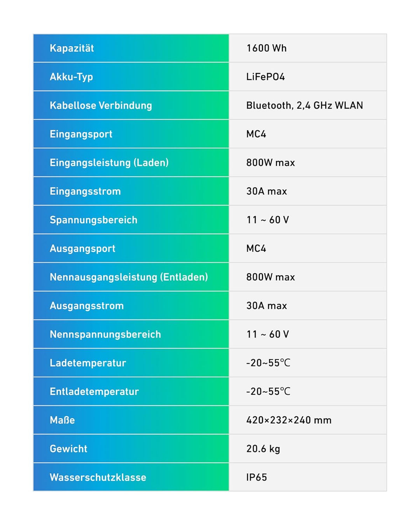This screenshot has width=420, height=525.
Task: Select the Bluetooth, 2,4 GHz WLAN text
Action: 304,105
